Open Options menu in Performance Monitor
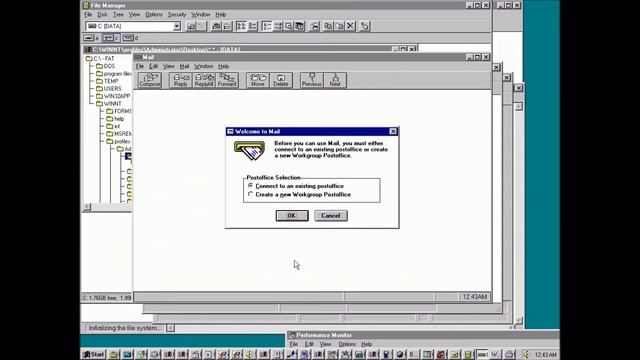This screenshot has width=640, height=360. point(347,344)
